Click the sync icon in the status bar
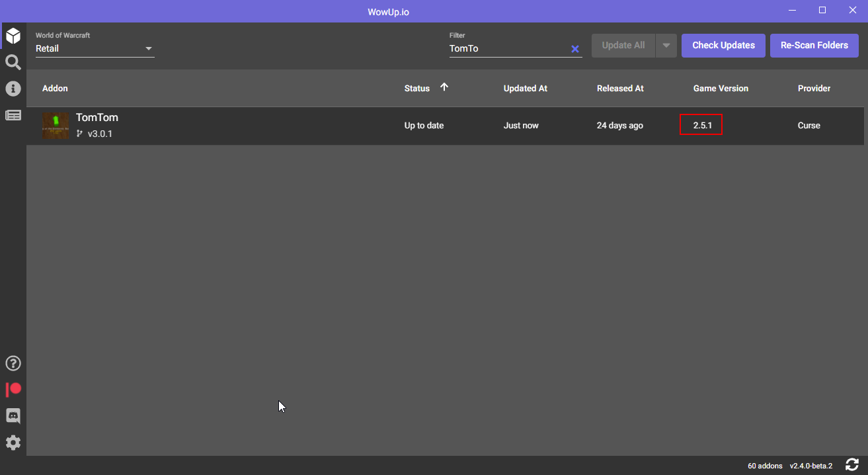Image resolution: width=868 pixels, height=475 pixels. pyautogui.click(x=852, y=464)
